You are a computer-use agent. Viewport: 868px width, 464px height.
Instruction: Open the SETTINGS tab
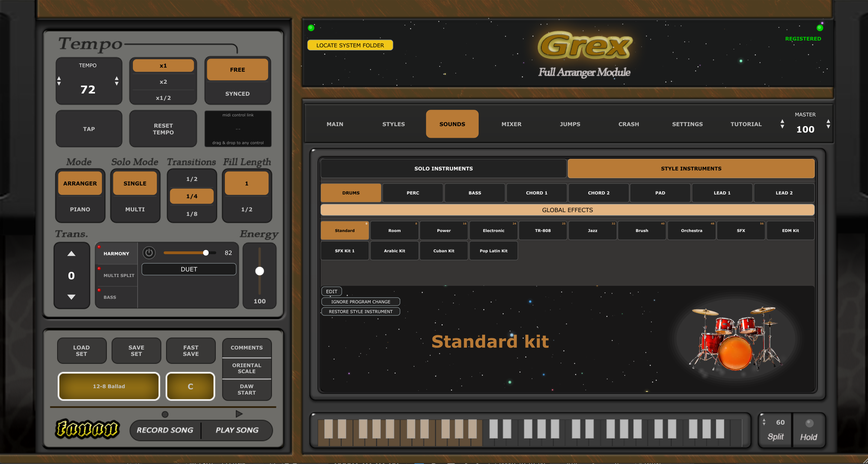[687, 124]
